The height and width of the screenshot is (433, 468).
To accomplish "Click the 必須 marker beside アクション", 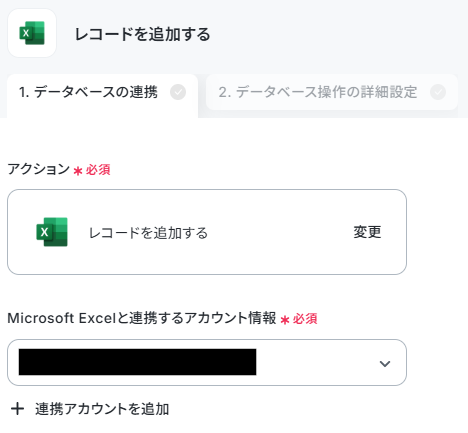I will tap(98, 170).
